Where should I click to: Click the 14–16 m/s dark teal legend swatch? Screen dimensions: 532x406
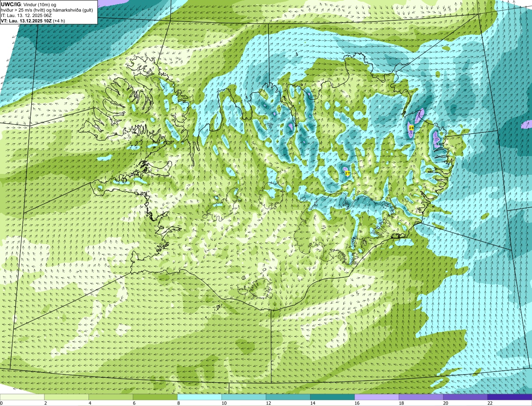tap(332, 397)
